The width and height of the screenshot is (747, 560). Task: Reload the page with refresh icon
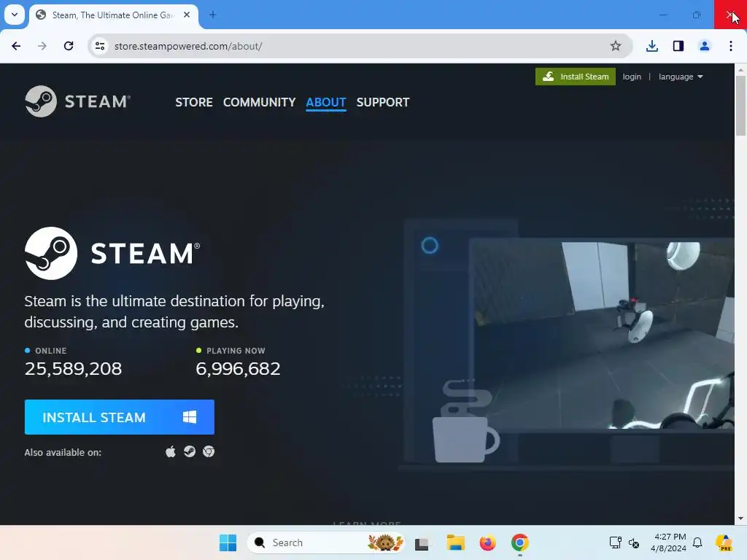click(69, 46)
